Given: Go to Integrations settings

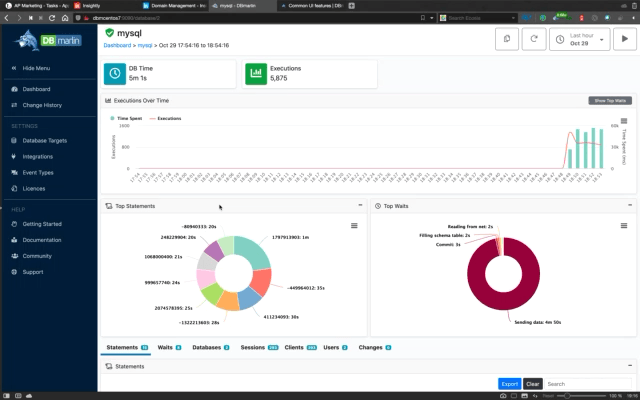Looking at the screenshot, I should (38, 156).
